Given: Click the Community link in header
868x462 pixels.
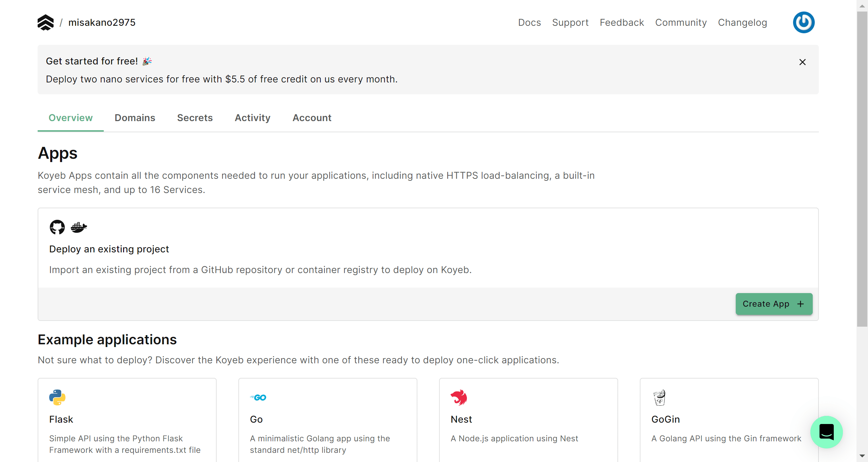Looking at the screenshot, I should [681, 22].
